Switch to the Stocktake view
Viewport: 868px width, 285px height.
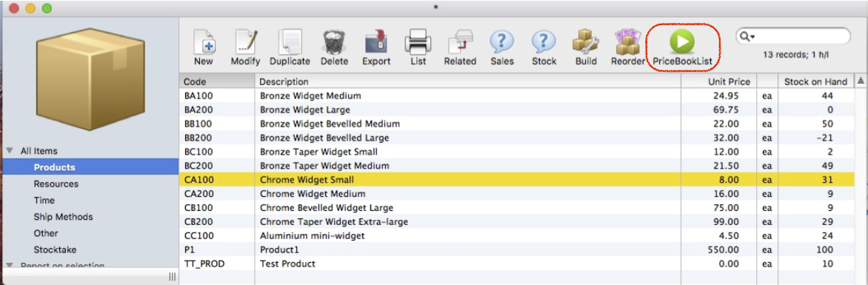(55, 250)
